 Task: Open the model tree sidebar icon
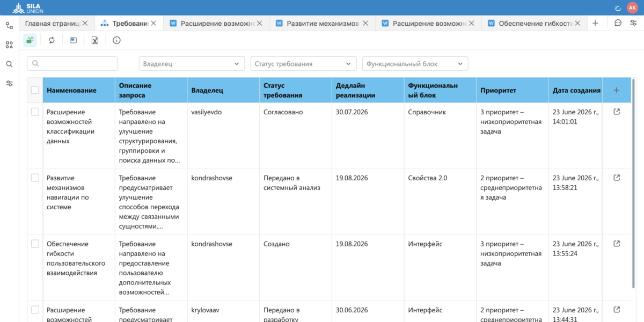coord(9,25)
